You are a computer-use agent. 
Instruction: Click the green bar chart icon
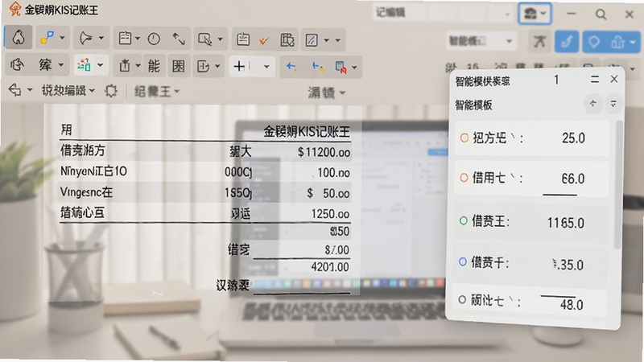[x=85, y=65]
